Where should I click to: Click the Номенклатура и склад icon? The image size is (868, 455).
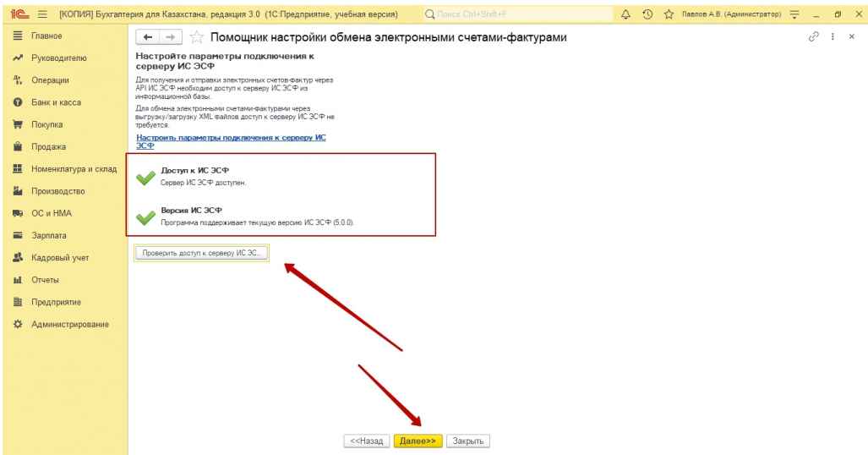click(x=18, y=168)
